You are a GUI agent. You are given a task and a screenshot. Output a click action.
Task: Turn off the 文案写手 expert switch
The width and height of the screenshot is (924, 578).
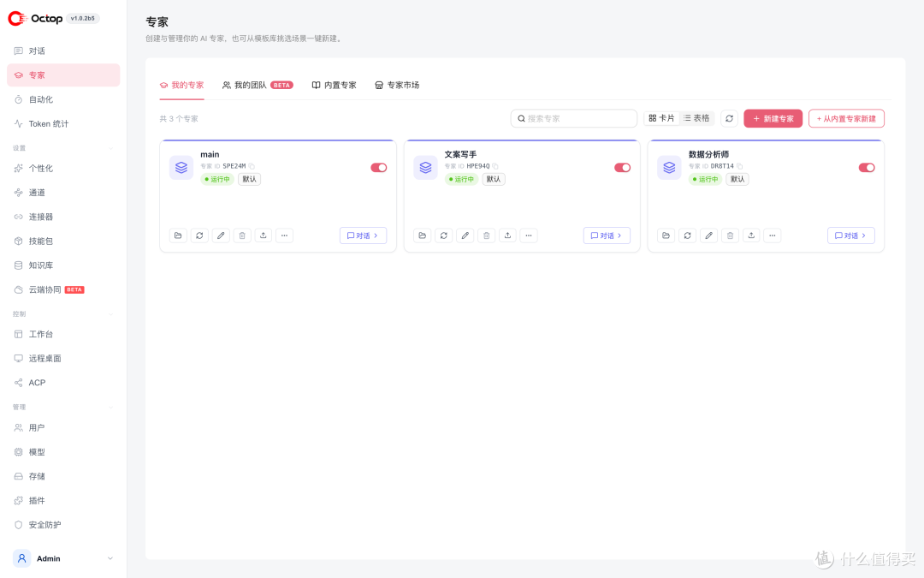pos(623,168)
